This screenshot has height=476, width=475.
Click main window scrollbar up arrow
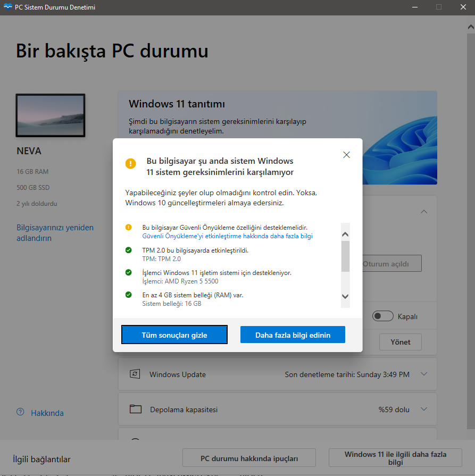[471, 27]
